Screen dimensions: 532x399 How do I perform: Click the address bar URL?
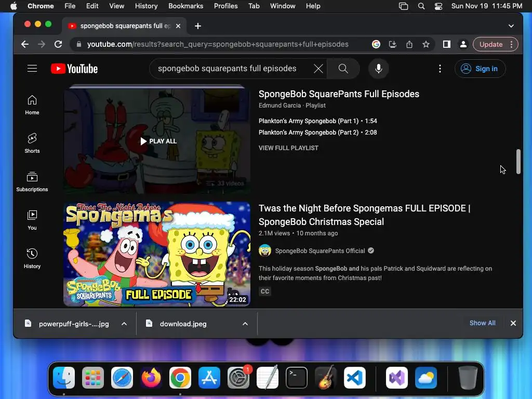pyautogui.click(x=218, y=44)
